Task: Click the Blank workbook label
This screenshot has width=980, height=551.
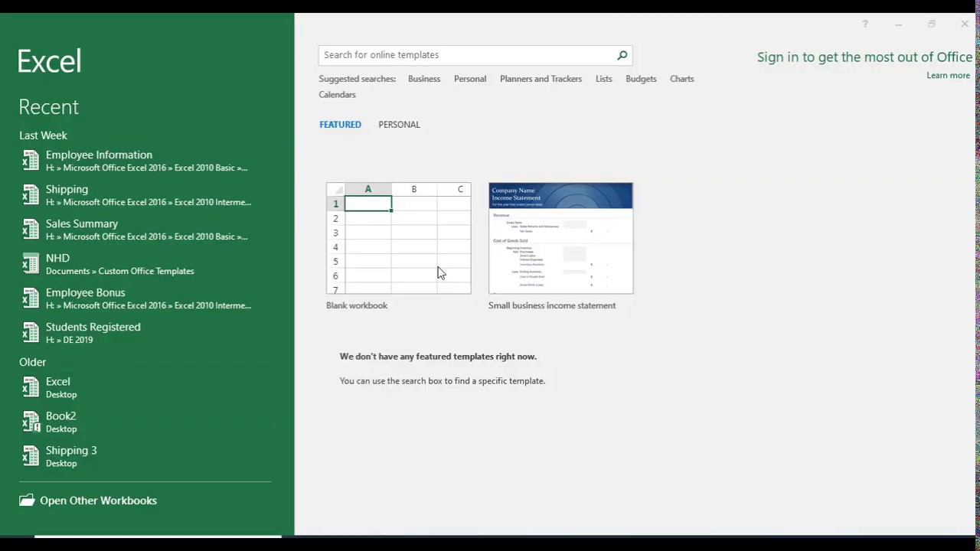Action: pos(357,305)
